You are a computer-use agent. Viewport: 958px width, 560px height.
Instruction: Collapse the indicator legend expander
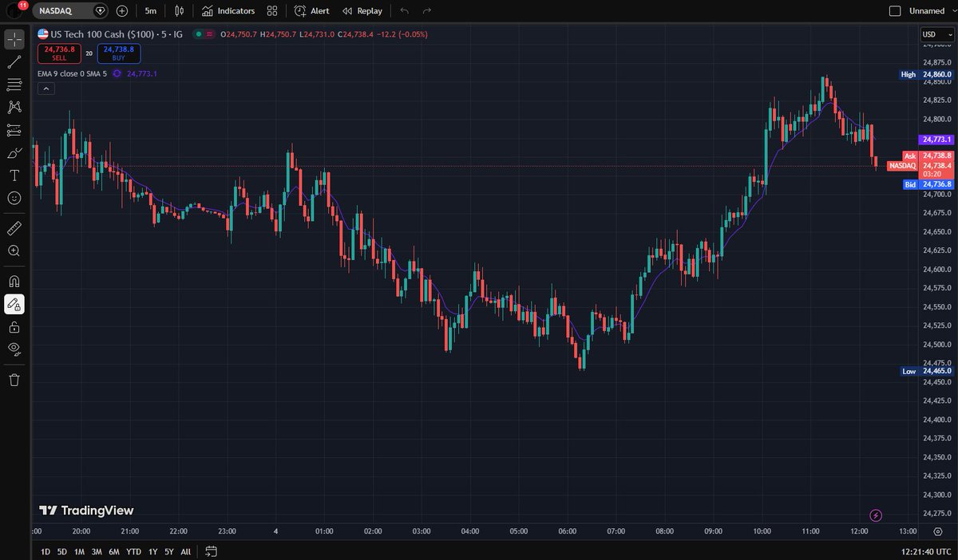[46, 88]
